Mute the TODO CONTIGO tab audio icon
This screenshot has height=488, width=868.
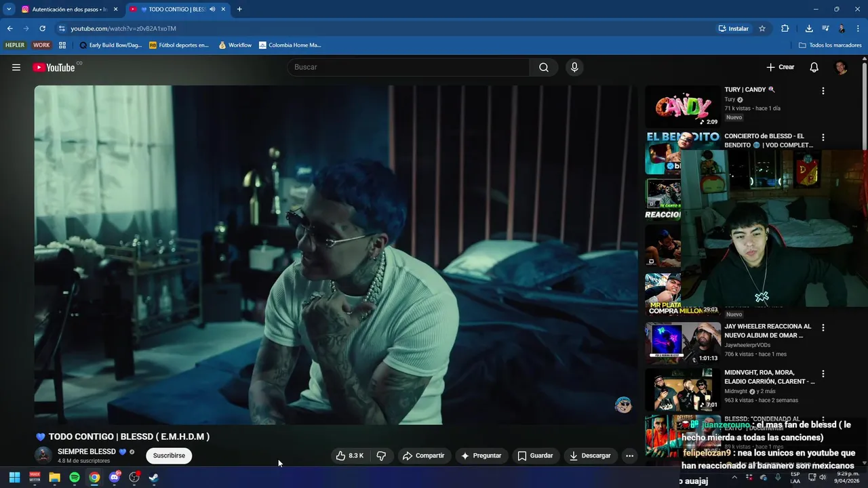212,9
